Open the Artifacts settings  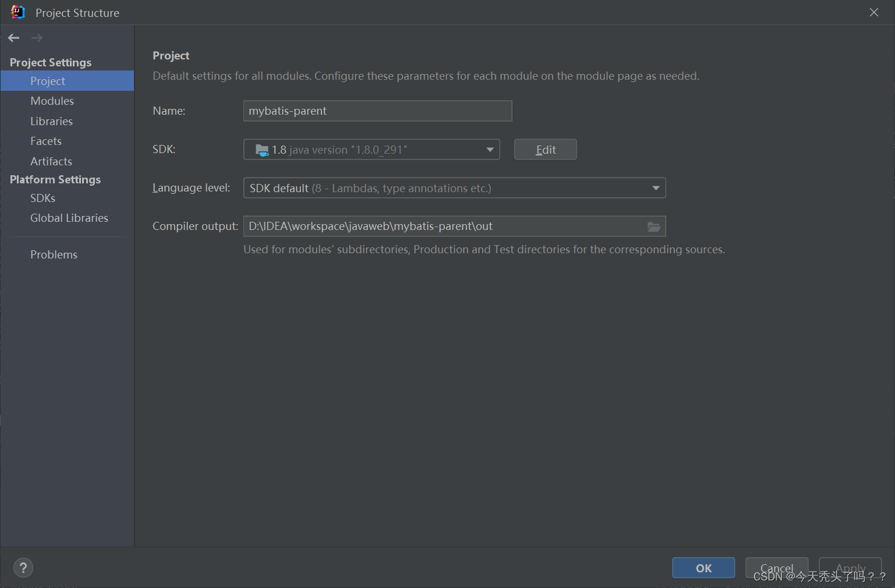tap(51, 161)
